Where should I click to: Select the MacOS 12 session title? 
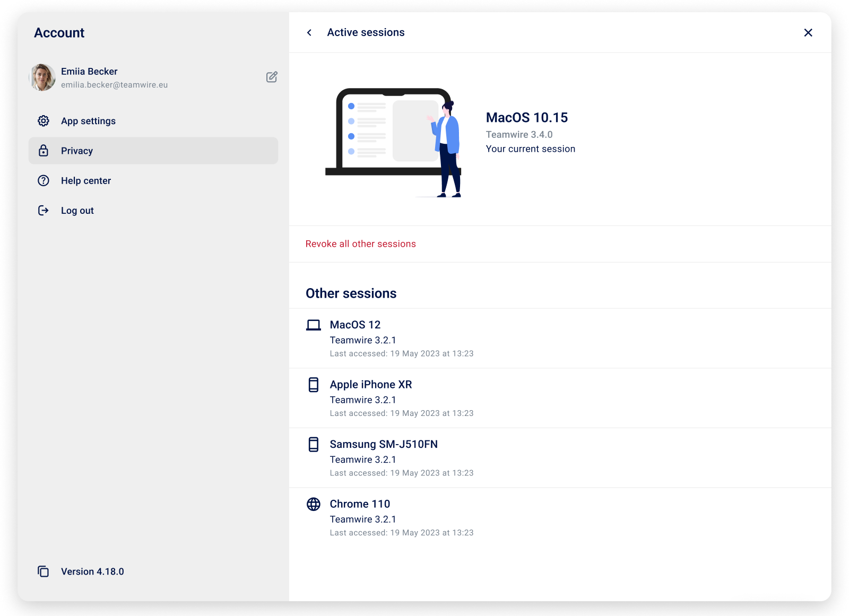coord(355,325)
